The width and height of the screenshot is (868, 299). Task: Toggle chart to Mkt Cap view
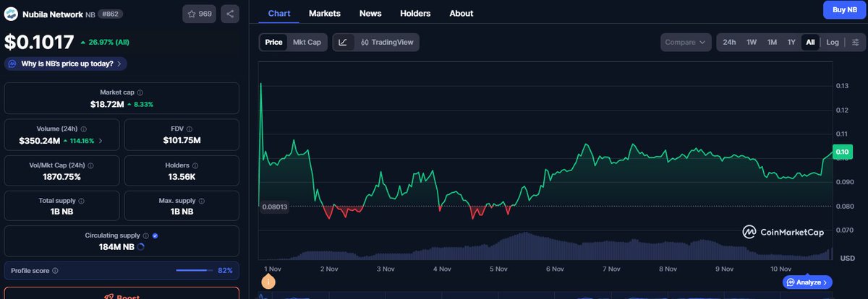[x=307, y=42]
